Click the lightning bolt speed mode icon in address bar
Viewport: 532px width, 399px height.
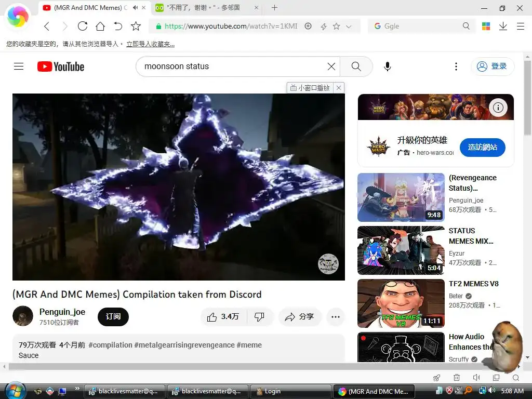click(x=324, y=26)
